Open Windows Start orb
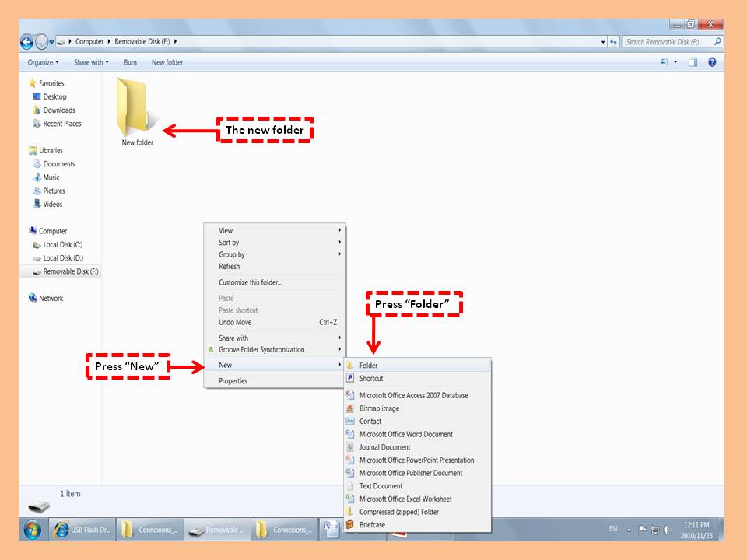Screen dimensions: 747x560 (x=33, y=530)
